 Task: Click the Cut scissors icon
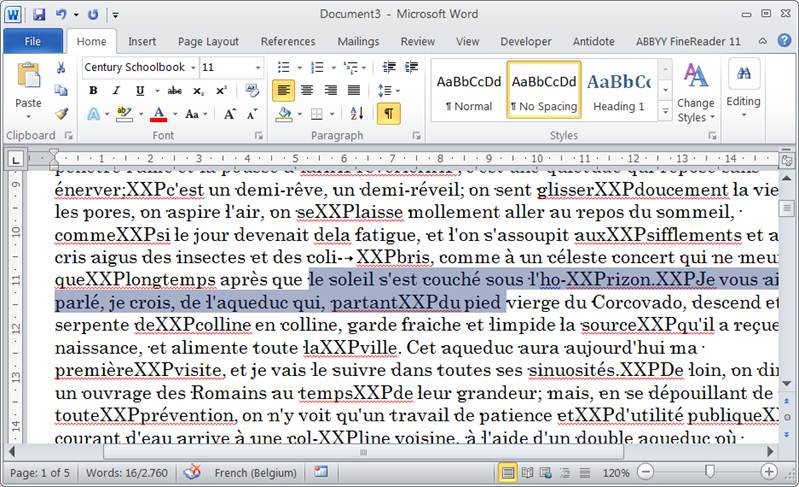[x=61, y=68]
